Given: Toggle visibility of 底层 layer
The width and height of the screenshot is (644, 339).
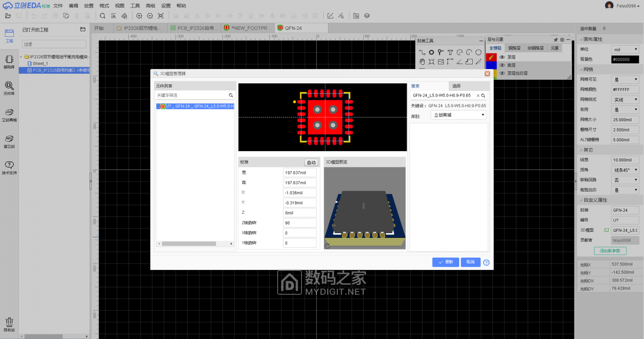Looking at the screenshot, I should pos(502,65).
